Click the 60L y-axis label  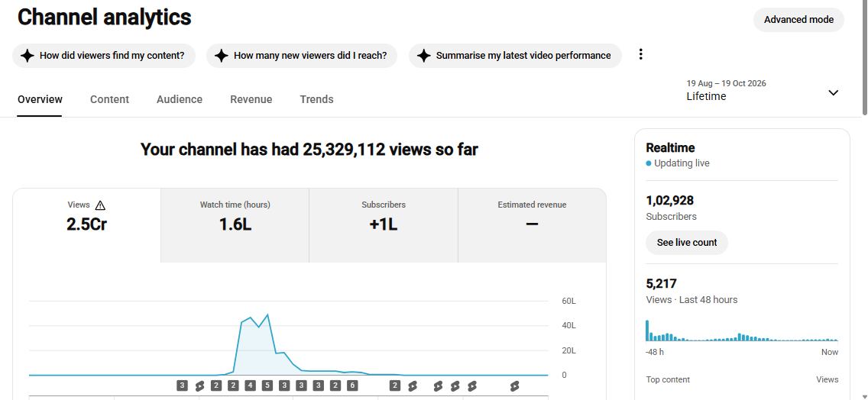[x=568, y=302]
